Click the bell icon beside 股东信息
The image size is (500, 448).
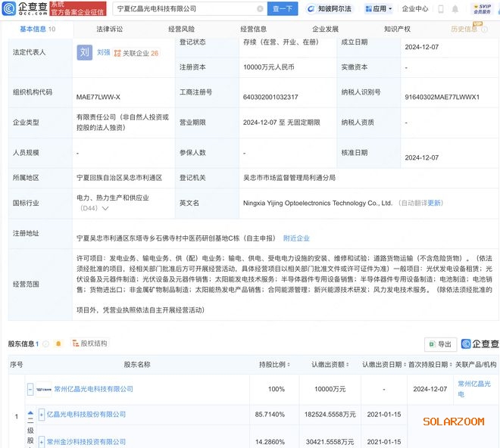click(x=58, y=344)
